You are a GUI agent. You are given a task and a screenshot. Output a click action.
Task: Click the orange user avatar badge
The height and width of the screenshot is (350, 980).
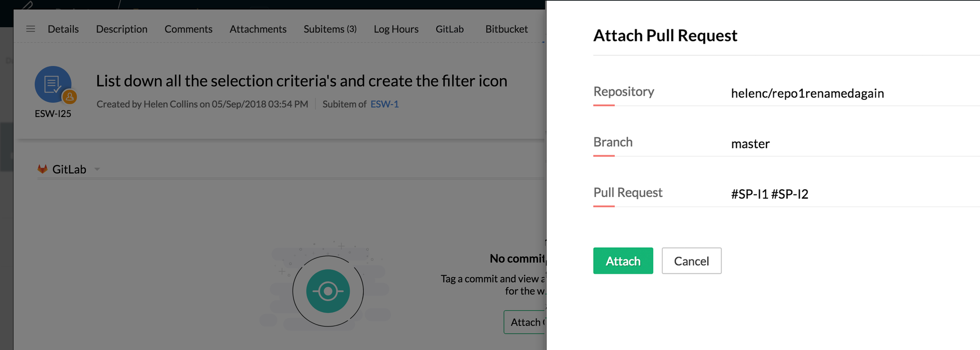point(70,97)
